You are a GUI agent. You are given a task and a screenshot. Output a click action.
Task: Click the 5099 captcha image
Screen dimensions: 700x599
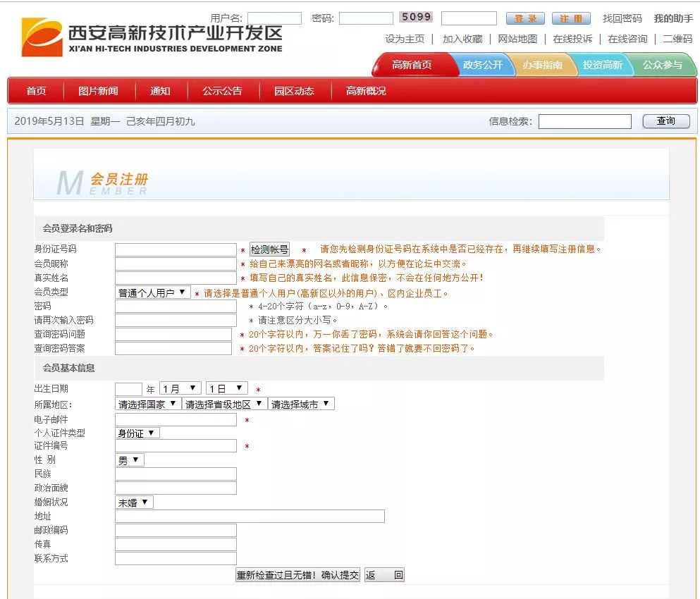click(416, 18)
